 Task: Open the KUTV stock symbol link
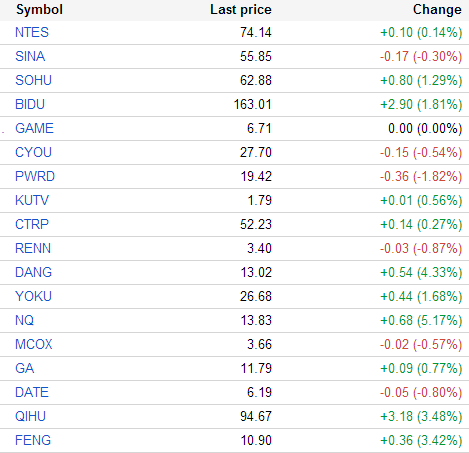pos(32,200)
